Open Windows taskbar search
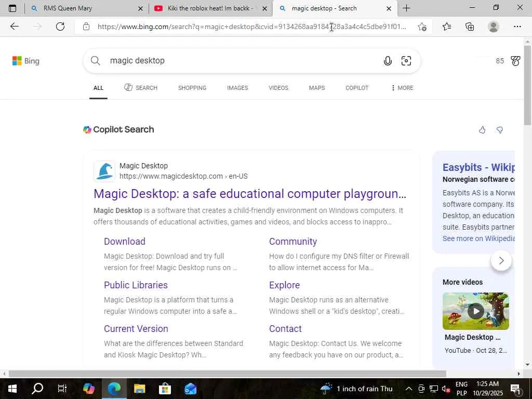 click(x=37, y=389)
